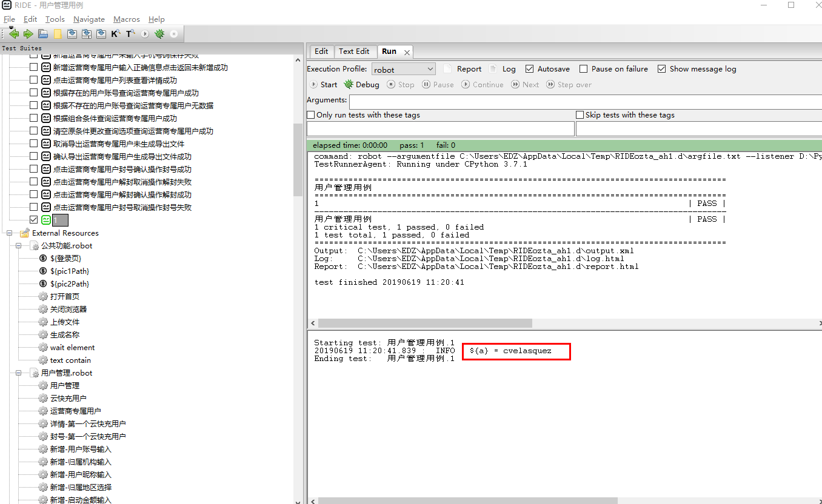Click the green Go Forward arrow
This screenshot has height=504, width=822.
pyautogui.click(x=28, y=34)
